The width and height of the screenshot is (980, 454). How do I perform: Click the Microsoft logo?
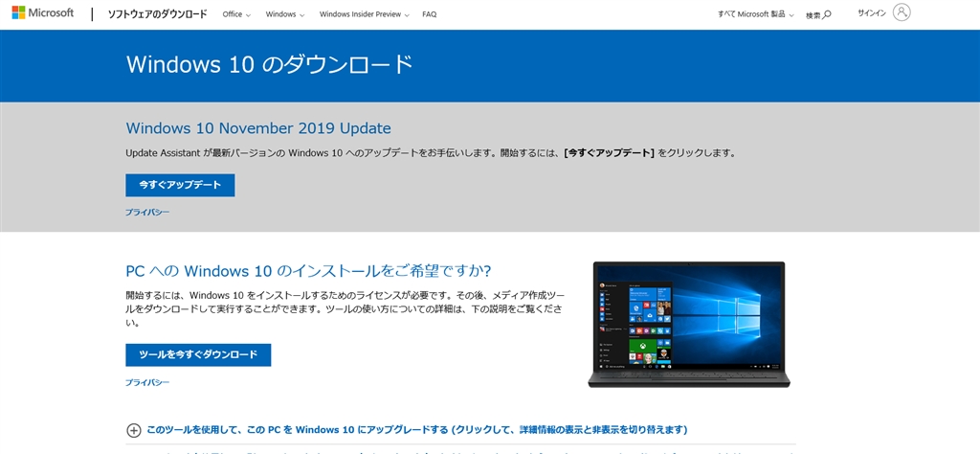pyautogui.click(x=42, y=13)
